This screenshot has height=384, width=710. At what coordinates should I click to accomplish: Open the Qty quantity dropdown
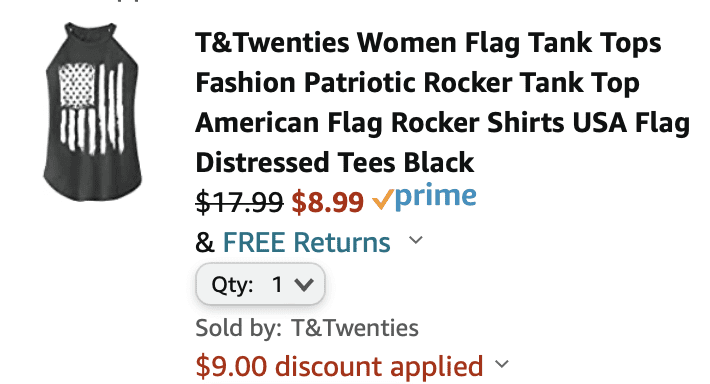click(260, 284)
